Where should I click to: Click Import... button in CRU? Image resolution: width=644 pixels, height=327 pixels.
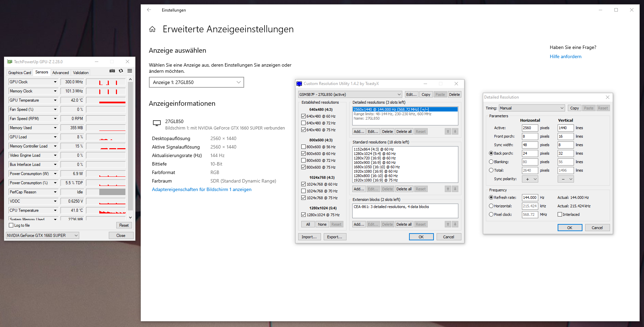point(309,237)
